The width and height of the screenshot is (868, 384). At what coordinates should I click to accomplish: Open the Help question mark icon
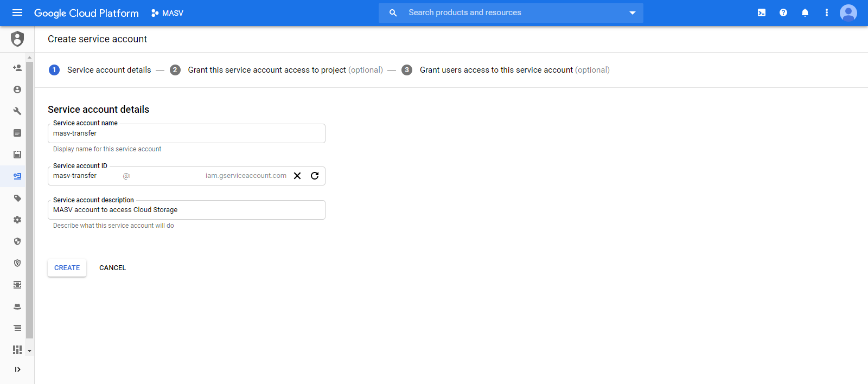click(783, 12)
